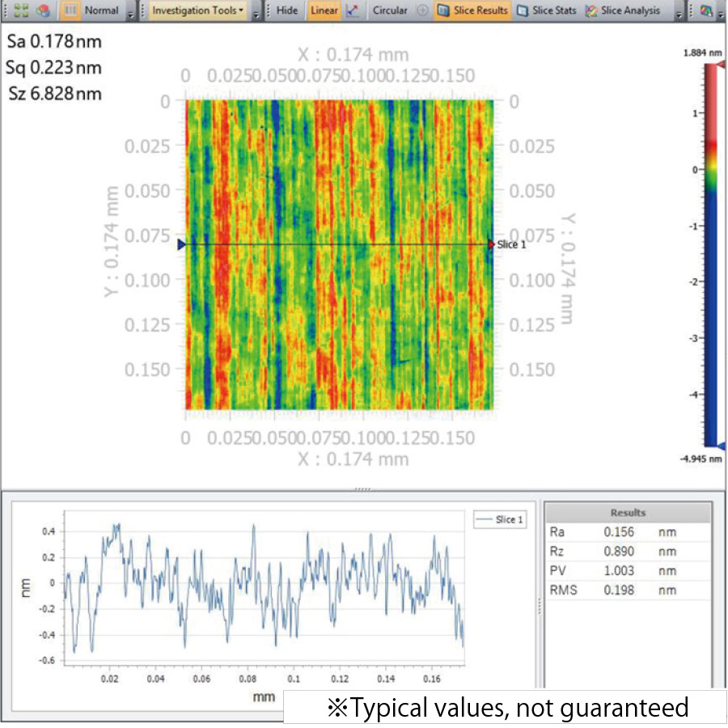
Task: Click the add Circular slice plus icon
Action: [x=421, y=11]
